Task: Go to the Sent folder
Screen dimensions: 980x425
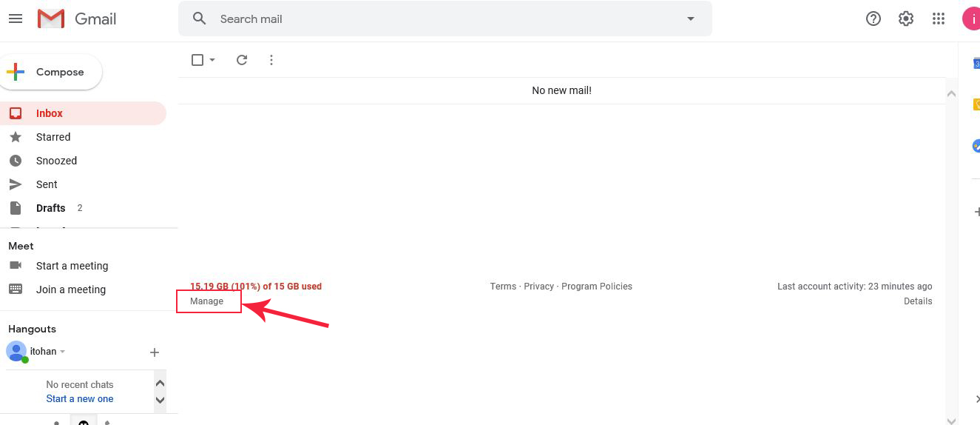Action: coord(47,184)
